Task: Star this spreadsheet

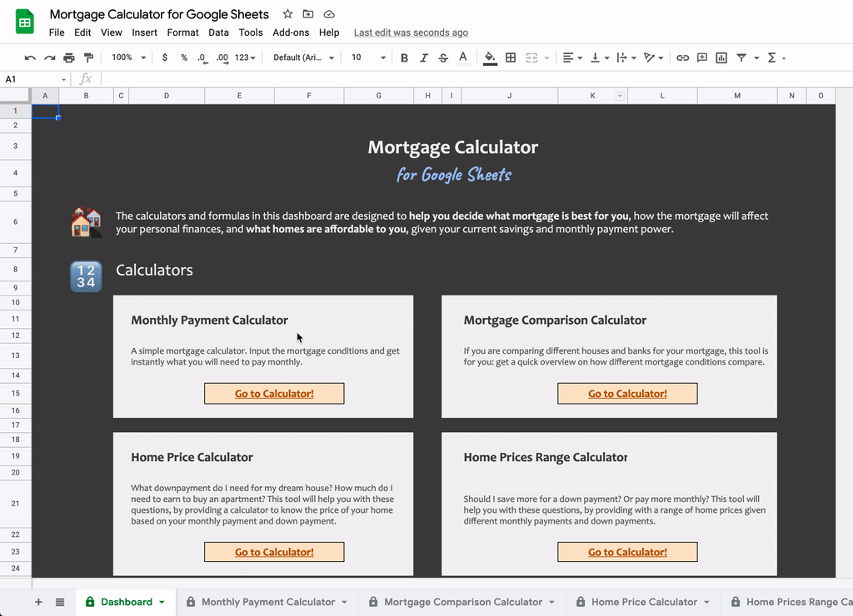Action: pyautogui.click(x=287, y=14)
